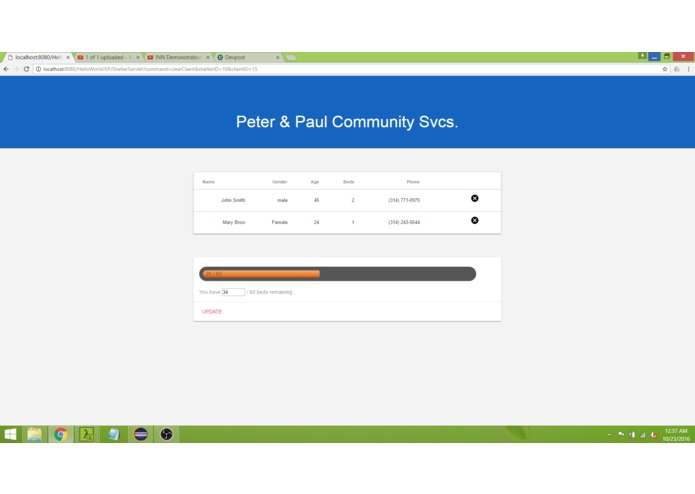Click the 'Age' column header

coord(315,182)
